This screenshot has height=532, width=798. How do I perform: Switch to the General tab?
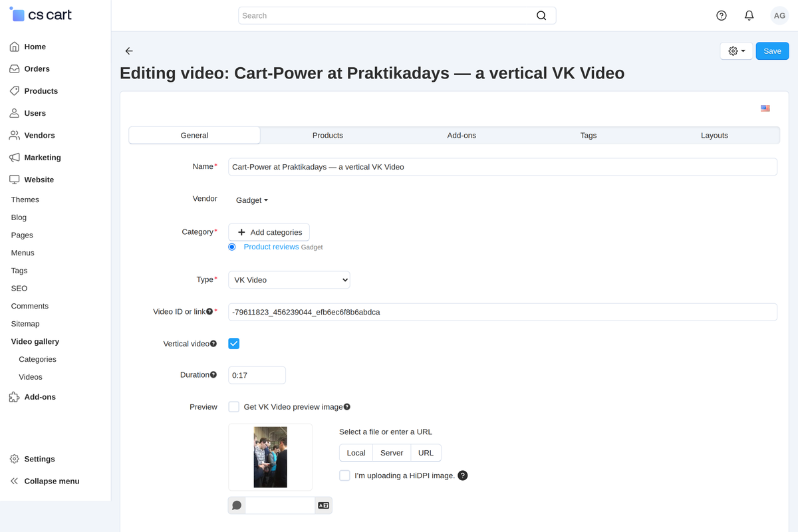(194, 135)
